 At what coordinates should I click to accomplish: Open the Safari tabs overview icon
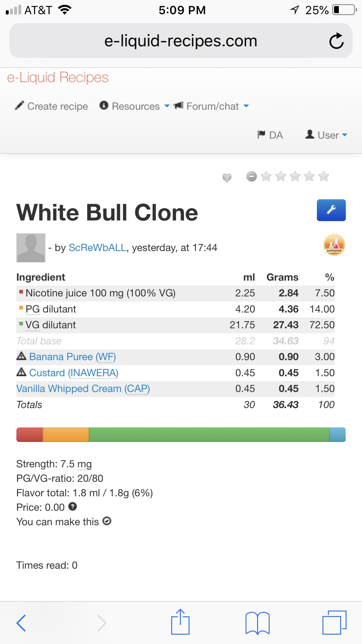point(334,623)
